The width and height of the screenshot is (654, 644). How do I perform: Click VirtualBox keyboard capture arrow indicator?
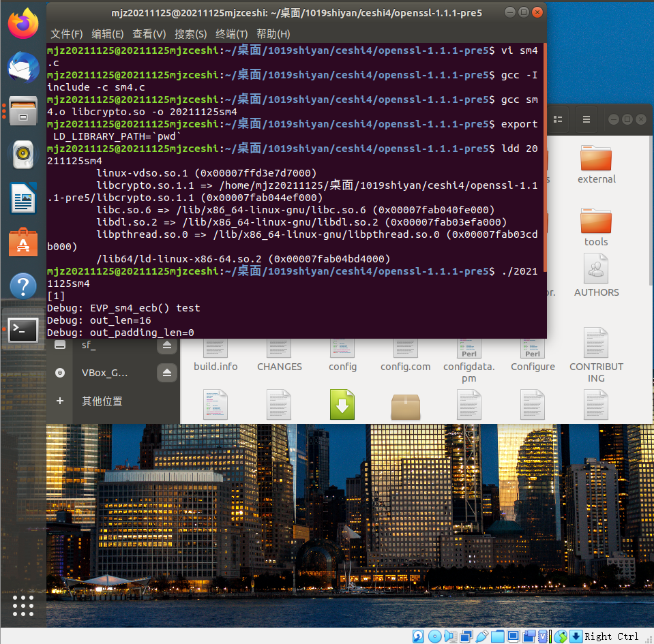click(x=576, y=636)
